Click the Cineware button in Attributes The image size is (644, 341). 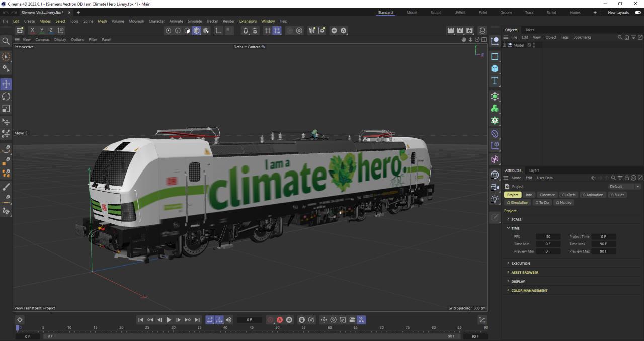pos(547,195)
